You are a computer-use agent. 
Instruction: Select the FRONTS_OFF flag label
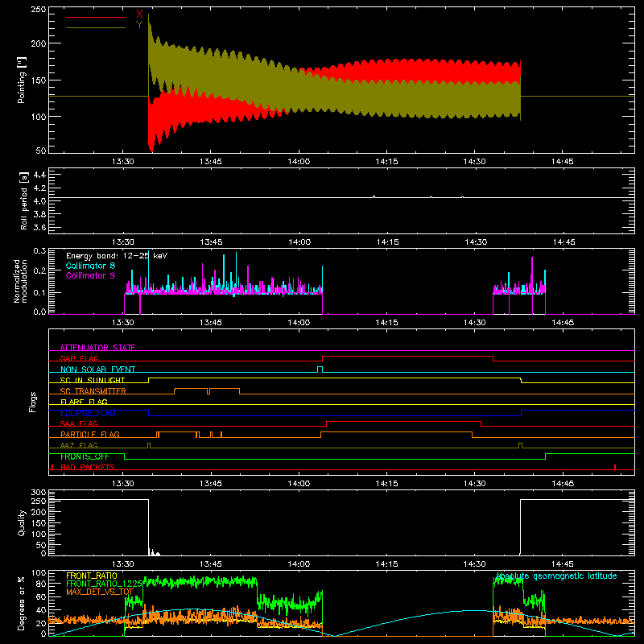coord(85,456)
